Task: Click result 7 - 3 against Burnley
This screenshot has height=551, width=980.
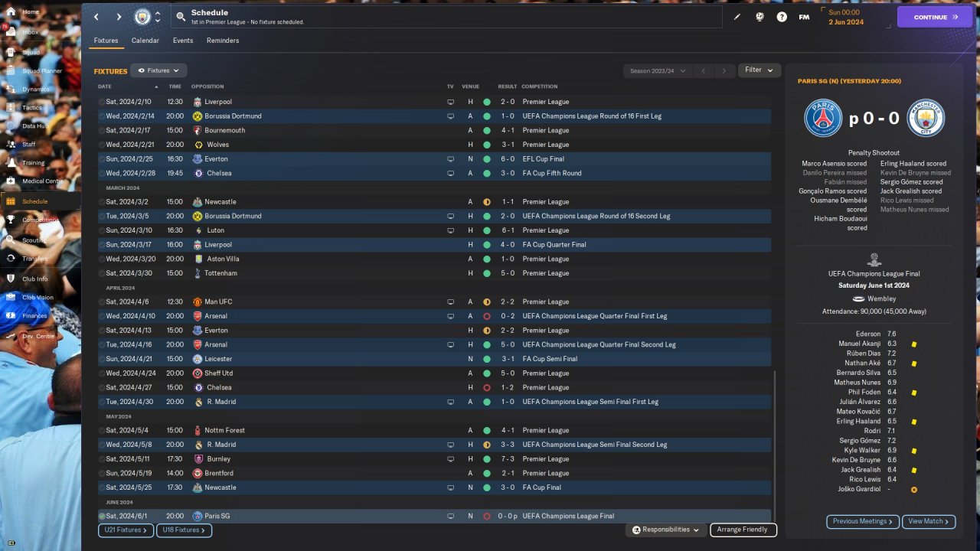Action: (508, 459)
